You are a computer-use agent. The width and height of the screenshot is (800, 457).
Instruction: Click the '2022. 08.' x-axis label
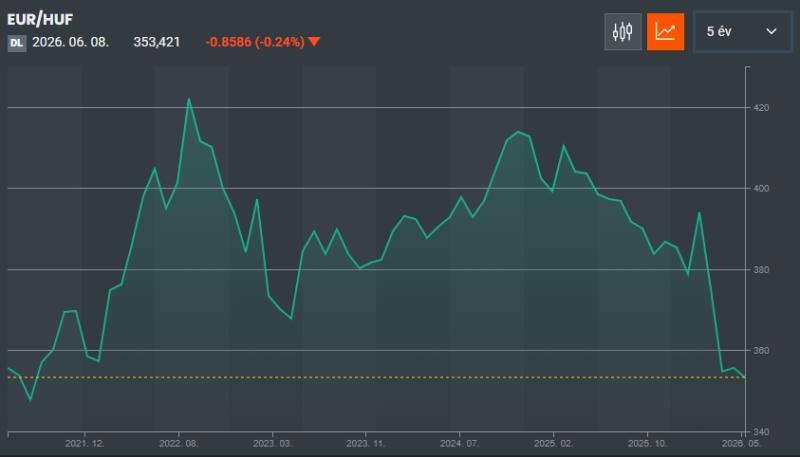(x=179, y=443)
